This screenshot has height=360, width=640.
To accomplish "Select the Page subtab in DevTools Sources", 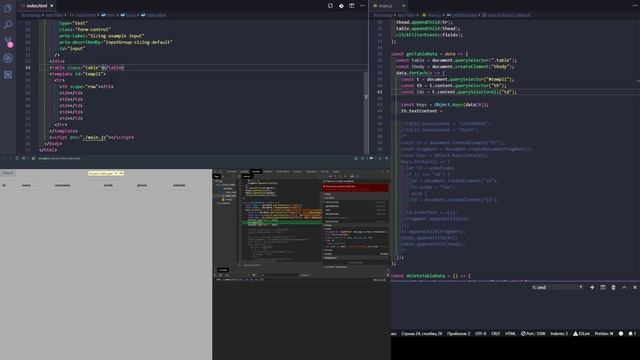I will pos(217,176).
